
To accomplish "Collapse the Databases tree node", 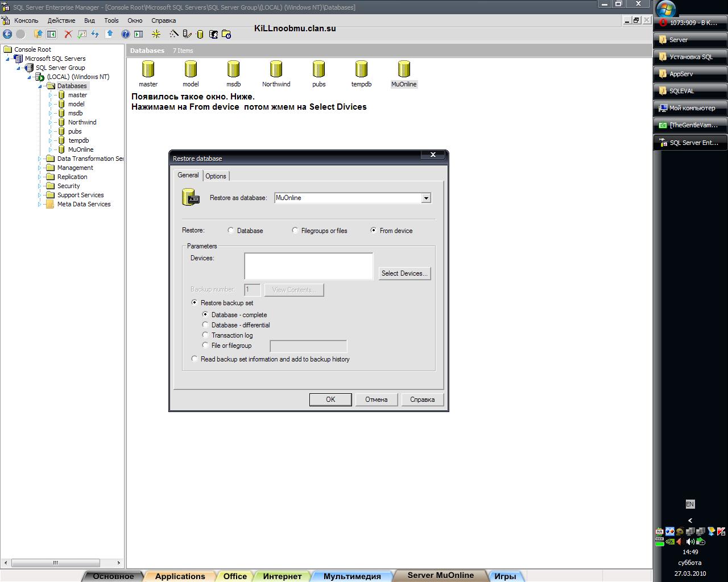I will click(x=40, y=86).
